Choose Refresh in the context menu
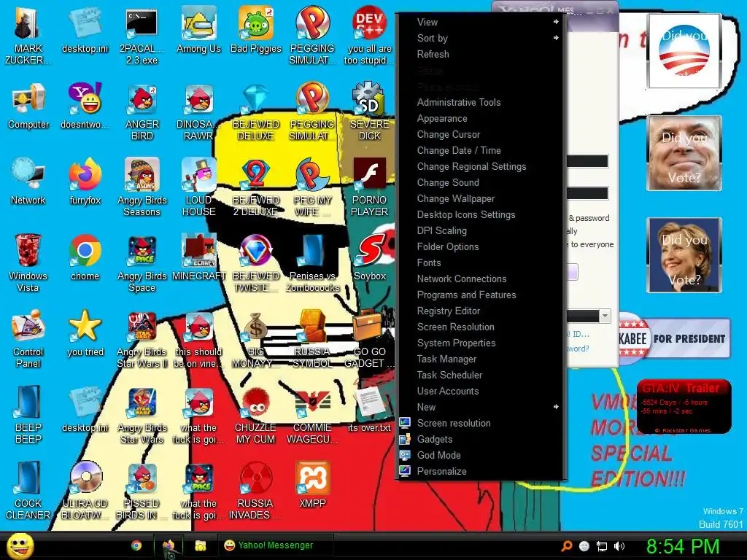 480,54
